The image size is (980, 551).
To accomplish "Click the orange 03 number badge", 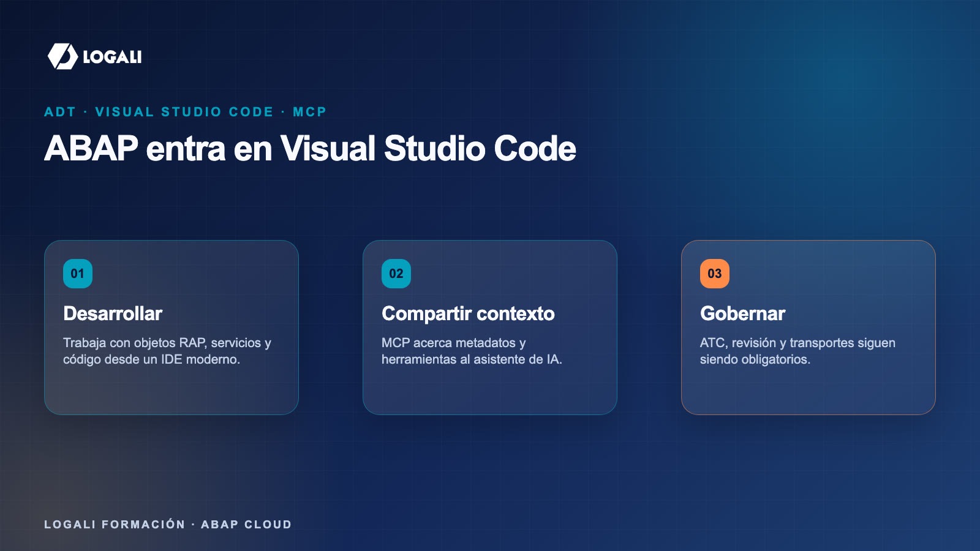I will point(715,274).
